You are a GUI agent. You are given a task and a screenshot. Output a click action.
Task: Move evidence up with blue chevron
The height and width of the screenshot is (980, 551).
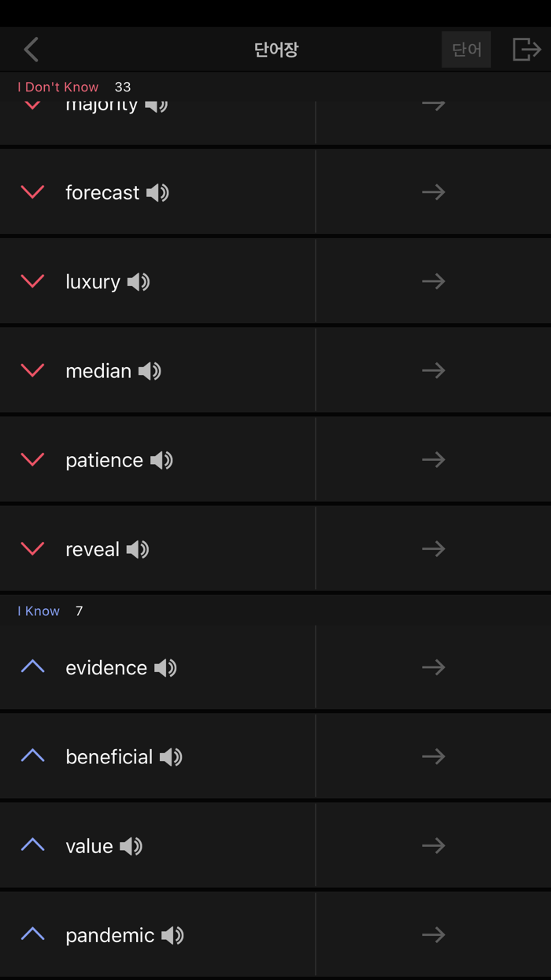tap(32, 667)
